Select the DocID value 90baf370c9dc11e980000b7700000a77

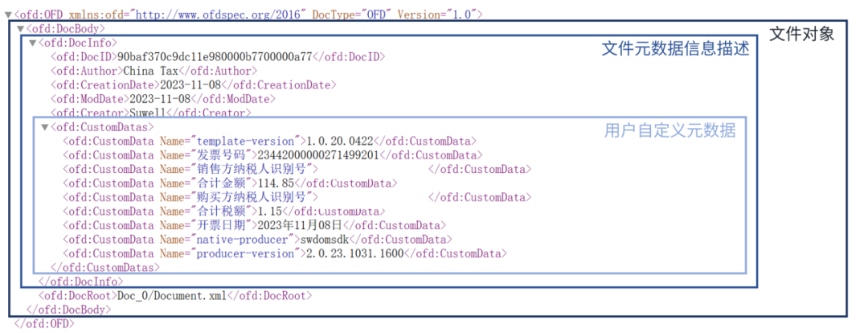pos(215,56)
